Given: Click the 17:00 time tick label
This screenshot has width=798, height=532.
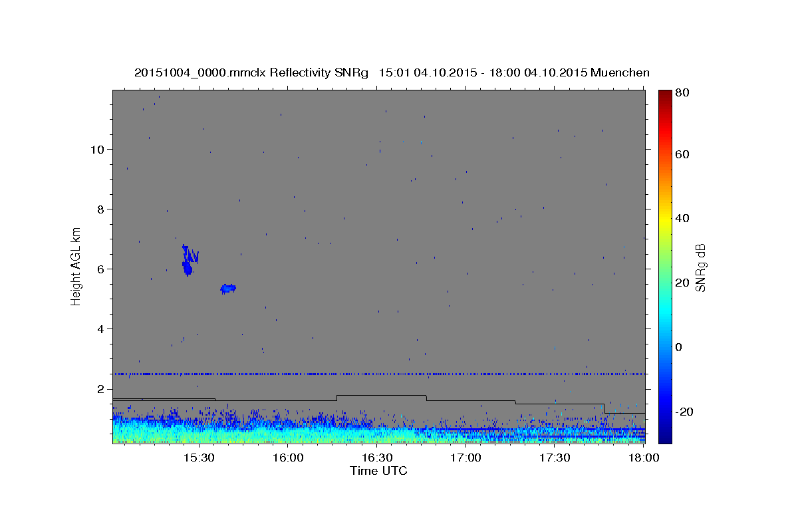Looking at the screenshot, I should click(x=466, y=458).
